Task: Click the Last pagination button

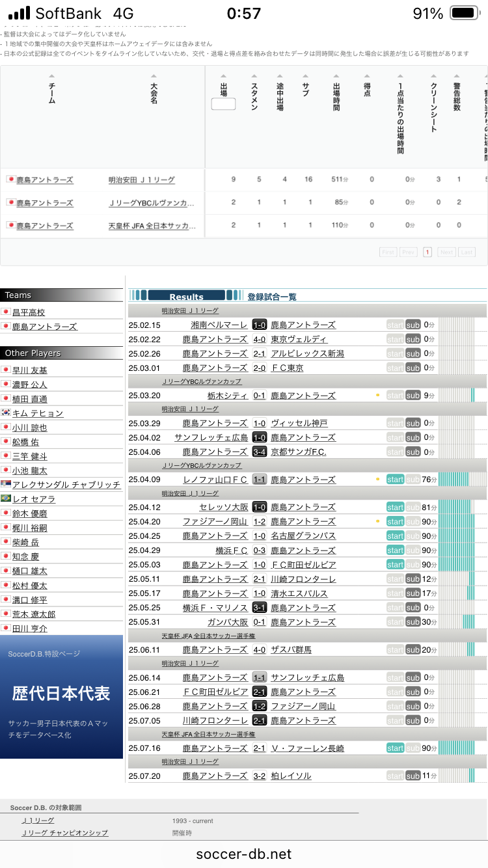Action: (467, 252)
